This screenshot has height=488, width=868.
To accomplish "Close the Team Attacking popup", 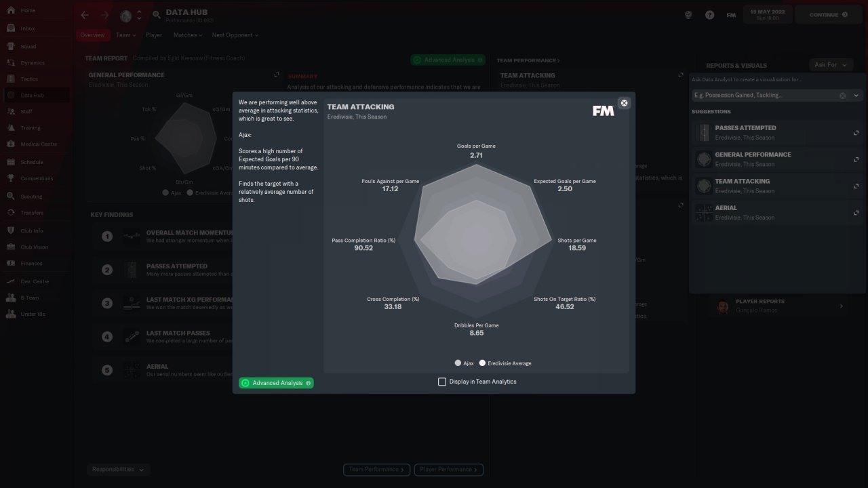I will click(625, 103).
